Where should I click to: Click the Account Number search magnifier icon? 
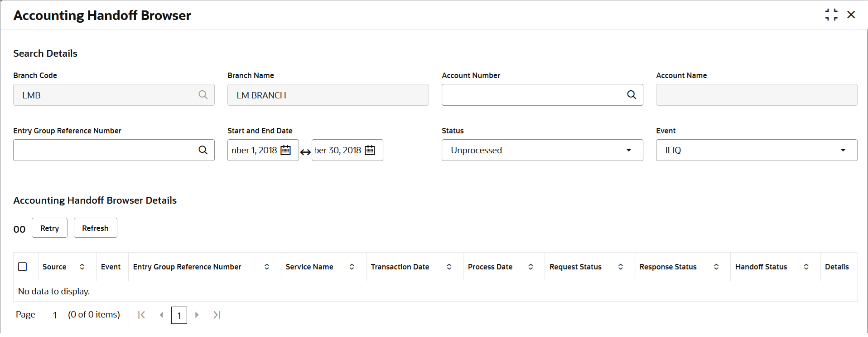click(632, 95)
